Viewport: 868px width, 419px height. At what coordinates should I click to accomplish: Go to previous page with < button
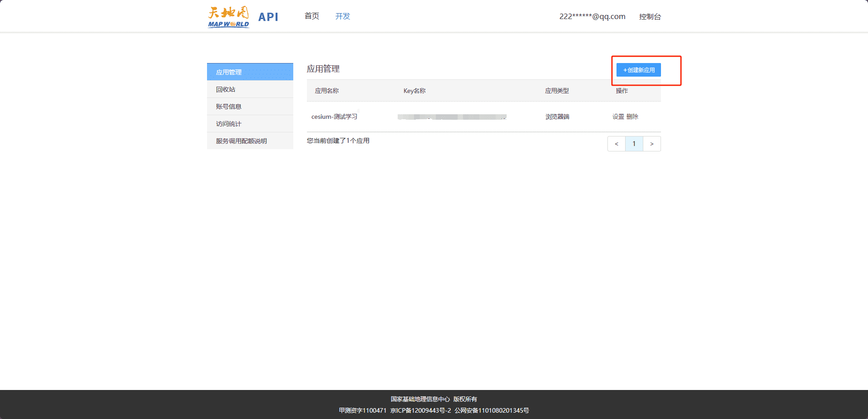[x=616, y=144]
